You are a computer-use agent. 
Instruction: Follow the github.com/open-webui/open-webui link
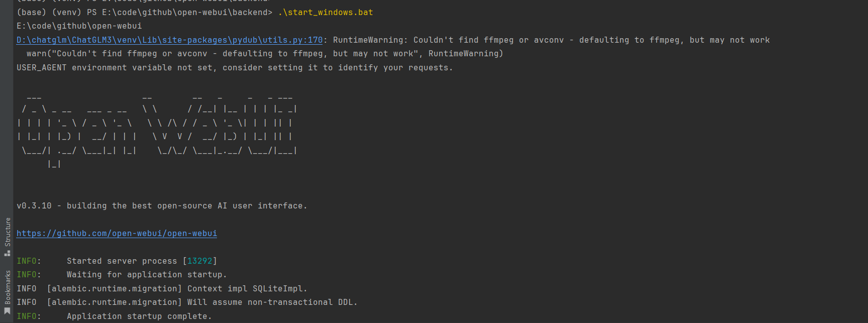[117, 234]
